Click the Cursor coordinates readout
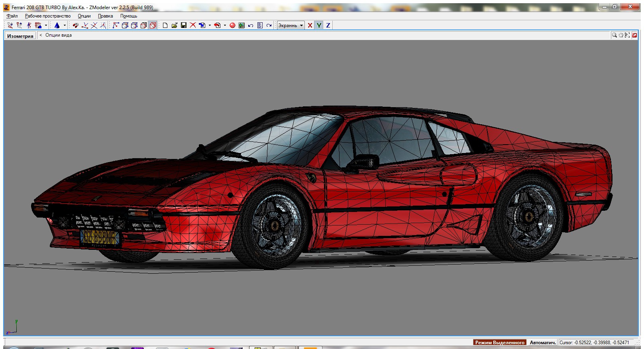 coord(594,343)
